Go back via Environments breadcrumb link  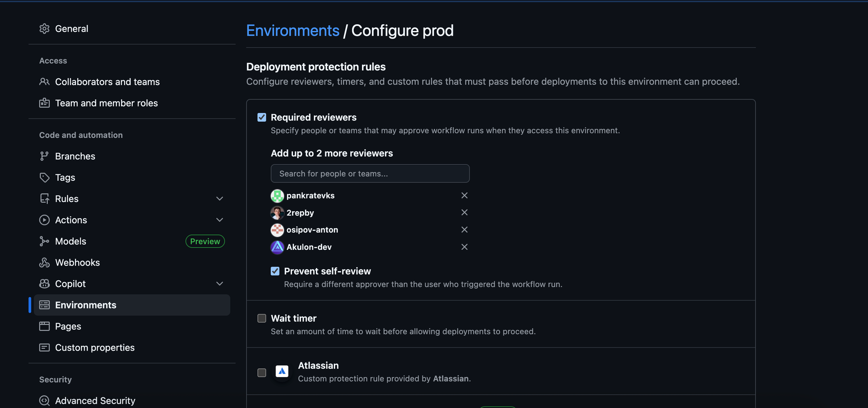point(293,30)
